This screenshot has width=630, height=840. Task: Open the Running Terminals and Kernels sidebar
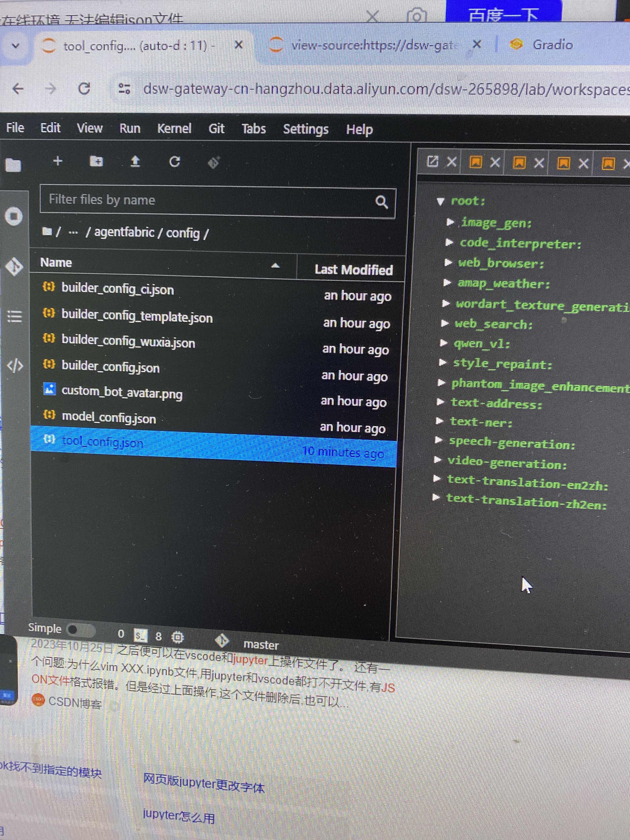(x=14, y=216)
